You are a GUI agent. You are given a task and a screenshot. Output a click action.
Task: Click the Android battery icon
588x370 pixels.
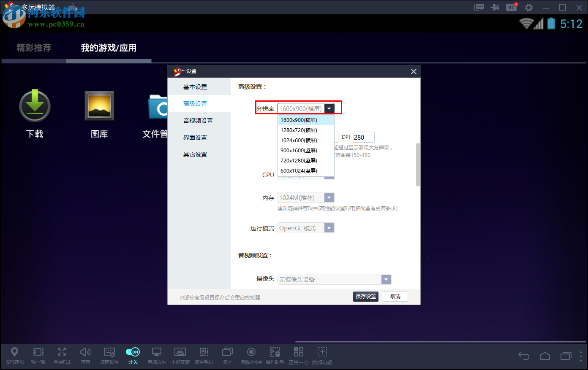pos(551,24)
